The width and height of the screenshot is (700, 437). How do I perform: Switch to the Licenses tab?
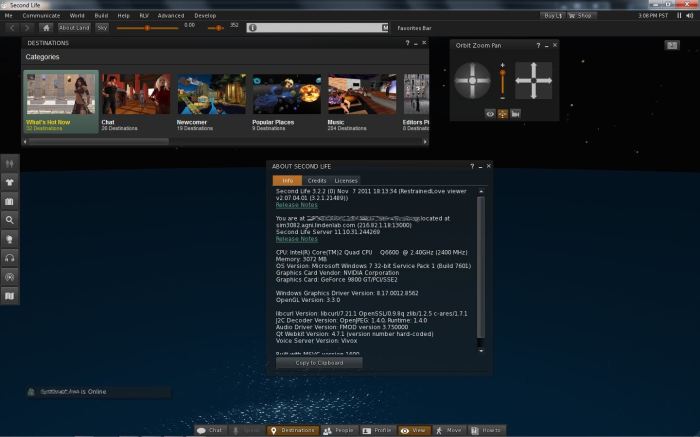click(x=345, y=180)
